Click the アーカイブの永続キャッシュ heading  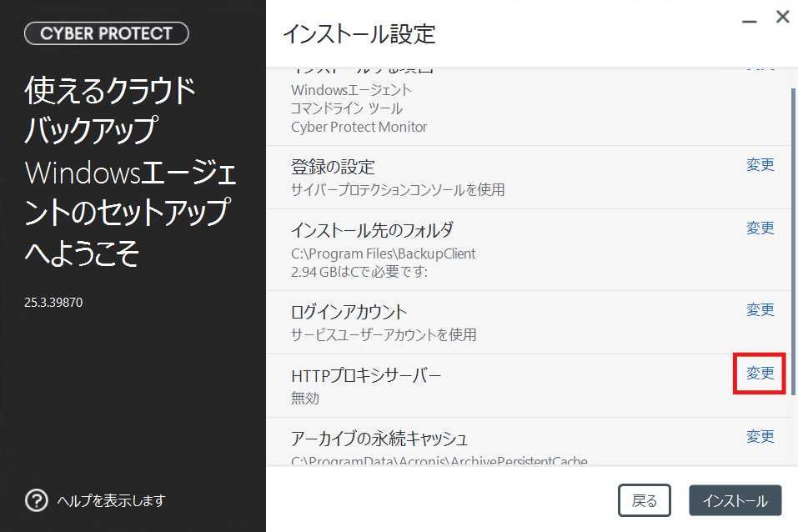[379, 439]
